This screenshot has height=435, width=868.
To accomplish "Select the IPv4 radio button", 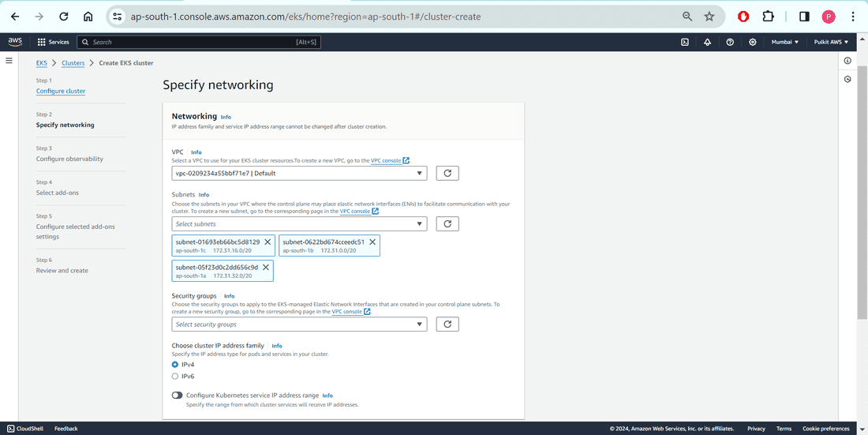I will [x=175, y=365].
